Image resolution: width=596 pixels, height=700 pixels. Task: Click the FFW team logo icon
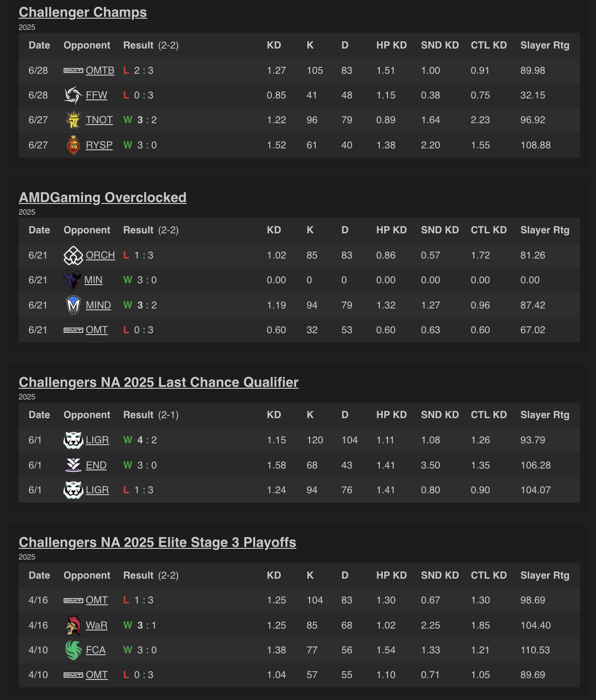click(73, 95)
